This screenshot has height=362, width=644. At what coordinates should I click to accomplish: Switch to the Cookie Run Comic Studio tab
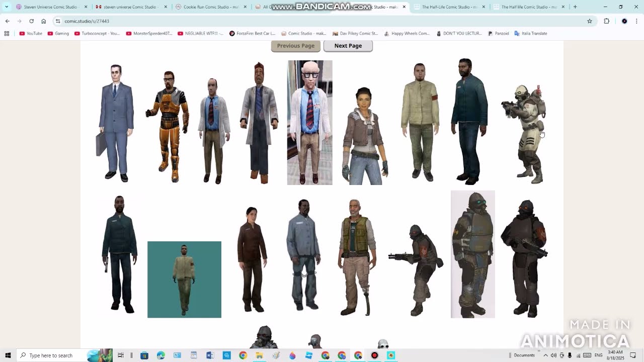pyautogui.click(x=211, y=7)
